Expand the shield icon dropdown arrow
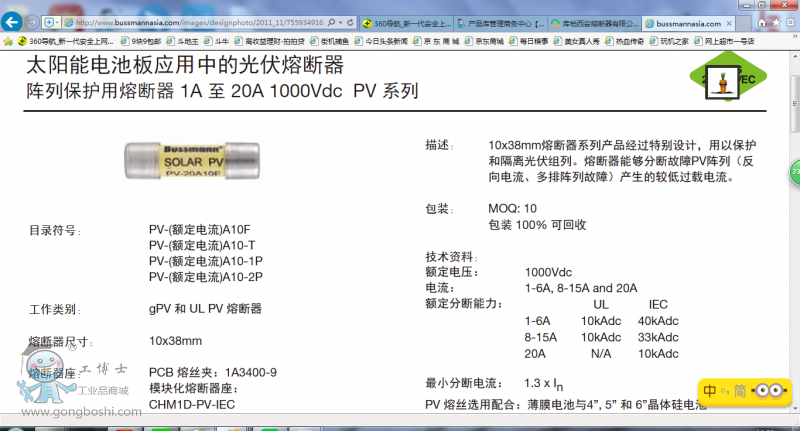This screenshot has width=800, height=431. (58, 22)
